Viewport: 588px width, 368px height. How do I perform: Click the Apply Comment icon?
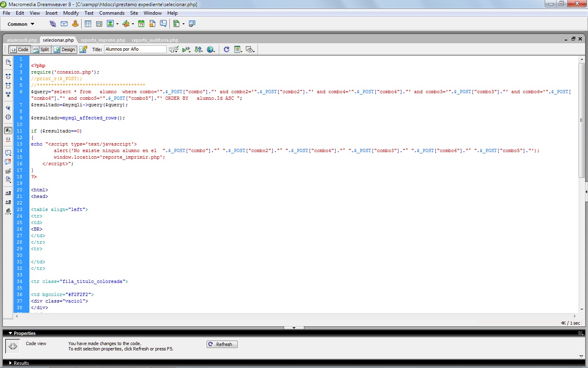(8, 153)
